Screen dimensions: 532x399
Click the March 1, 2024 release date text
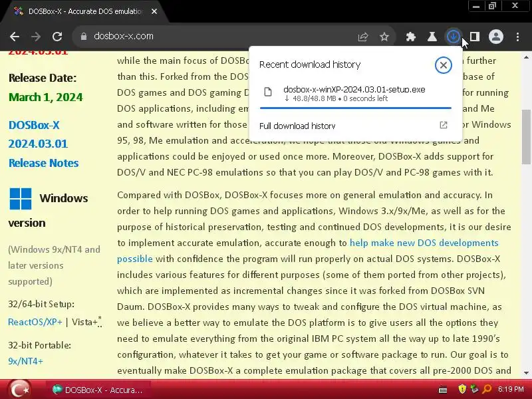(45, 97)
